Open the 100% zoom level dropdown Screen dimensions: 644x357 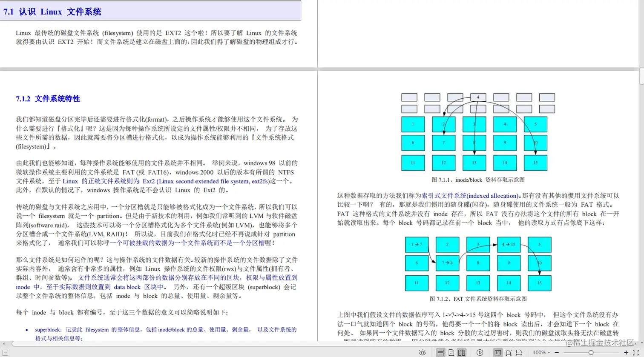(541, 353)
